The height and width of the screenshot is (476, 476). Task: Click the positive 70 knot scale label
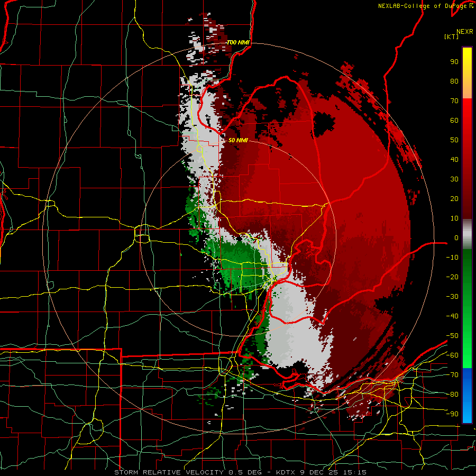coord(454,101)
